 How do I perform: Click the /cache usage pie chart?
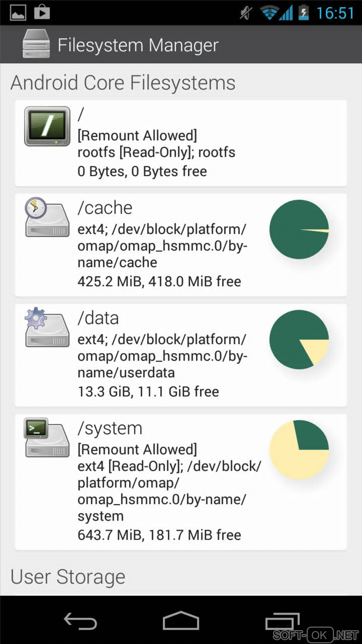(x=299, y=229)
